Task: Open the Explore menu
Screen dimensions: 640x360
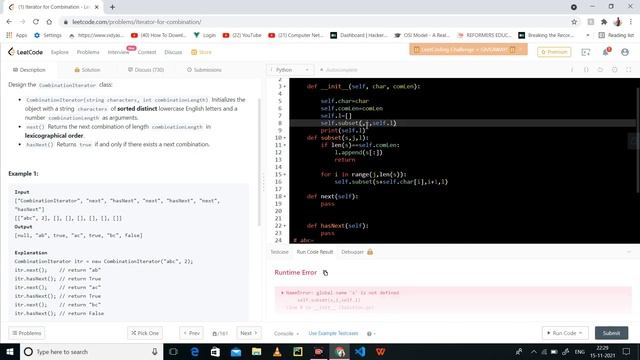Action: pos(60,52)
